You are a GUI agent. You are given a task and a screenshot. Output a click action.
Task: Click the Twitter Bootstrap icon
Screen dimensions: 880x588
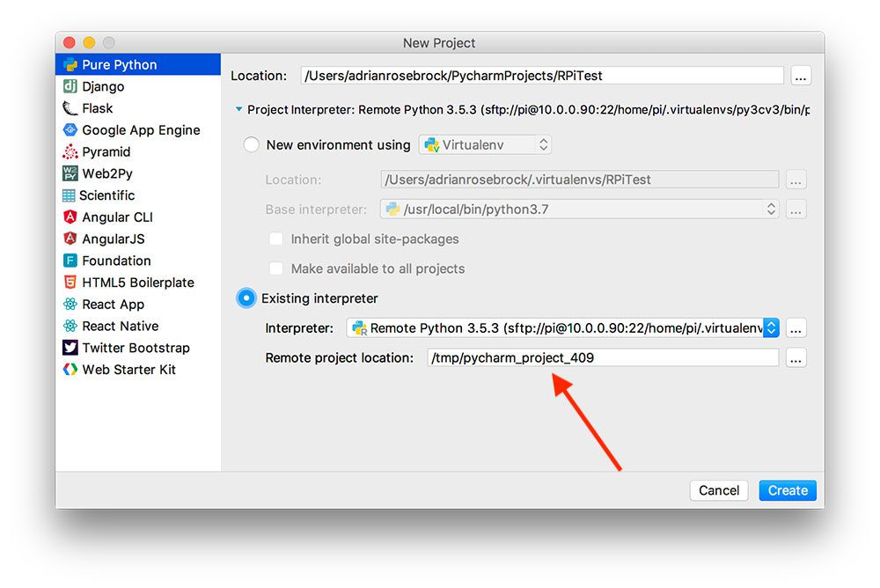tap(70, 348)
